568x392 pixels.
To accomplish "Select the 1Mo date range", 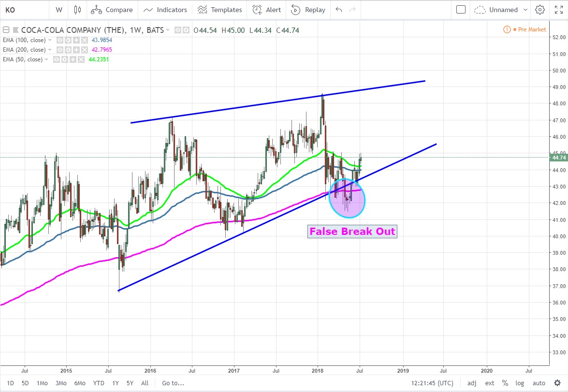I will coord(42,383).
